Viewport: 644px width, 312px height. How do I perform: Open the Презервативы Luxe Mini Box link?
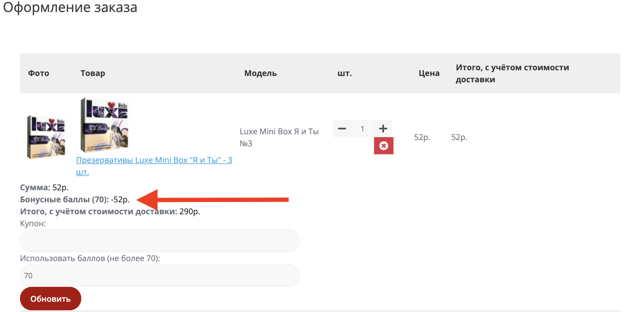coord(154,160)
